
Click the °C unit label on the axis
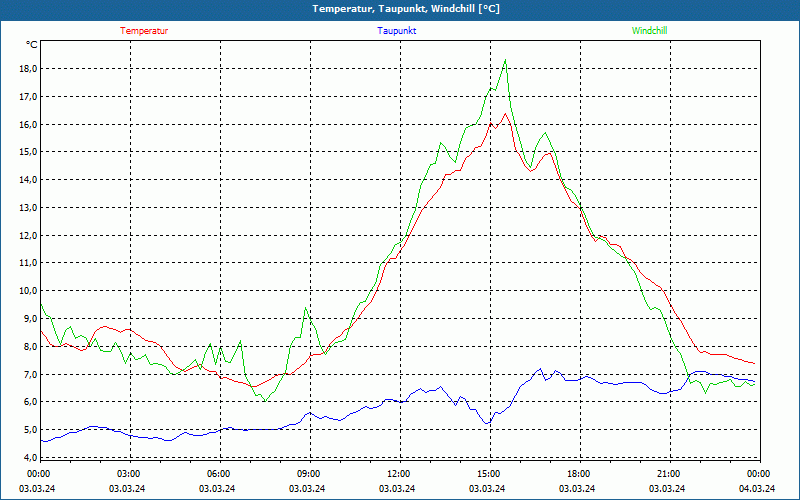32,45
